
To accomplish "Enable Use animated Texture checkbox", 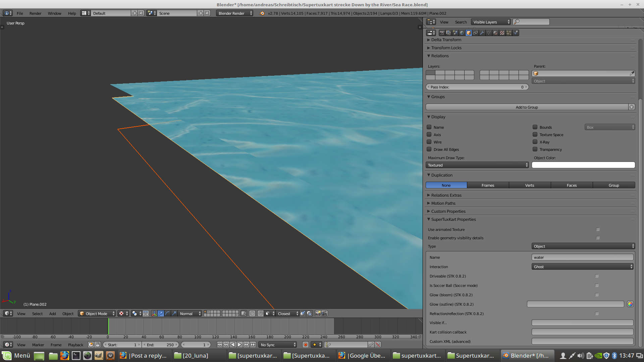I will (x=598, y=230).
